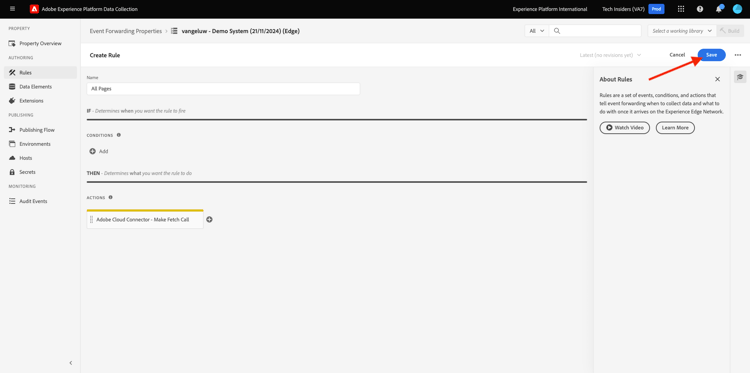Click the Audit Events list icon
The height and width of the screenshot is (373, 750).
pyautogui.click(x=12, y=201)
